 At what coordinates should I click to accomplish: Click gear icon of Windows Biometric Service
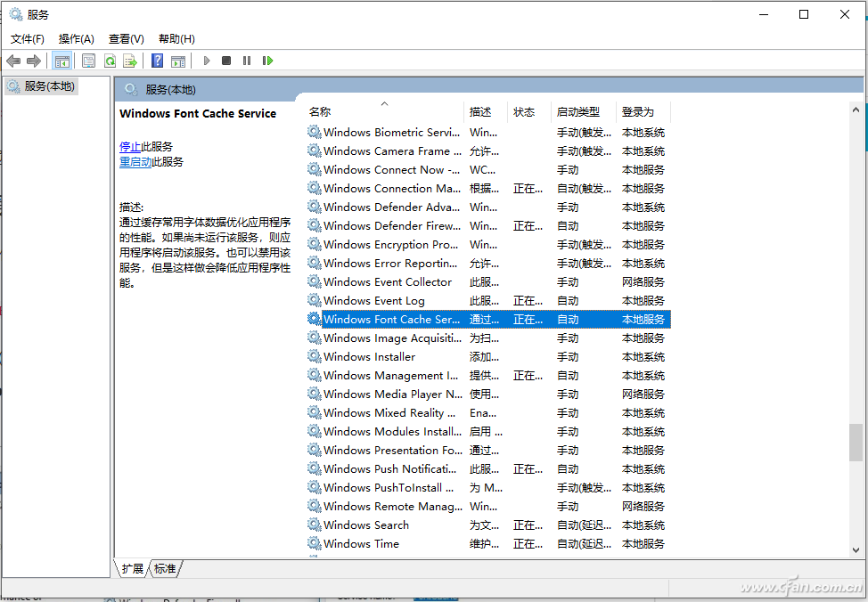tap(315, 132)
